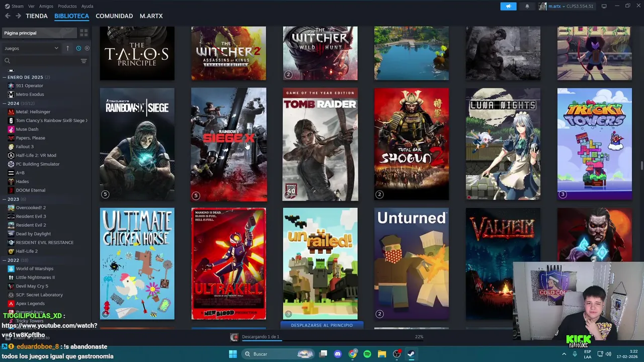Open the Ultimate Chicken Horse cover
This screenshot has height=362, width=644.
pyautogui.click(x=137, y=264)
